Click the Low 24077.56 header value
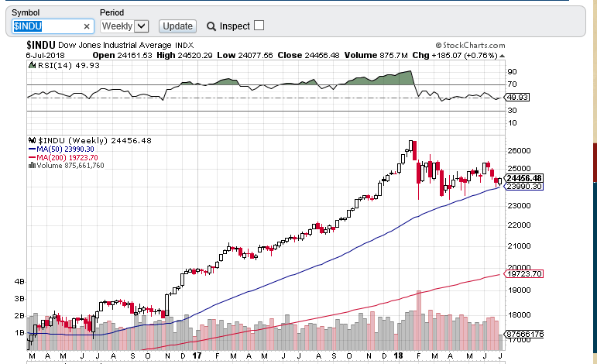This screenshot has width=597, height=364. 245,56
